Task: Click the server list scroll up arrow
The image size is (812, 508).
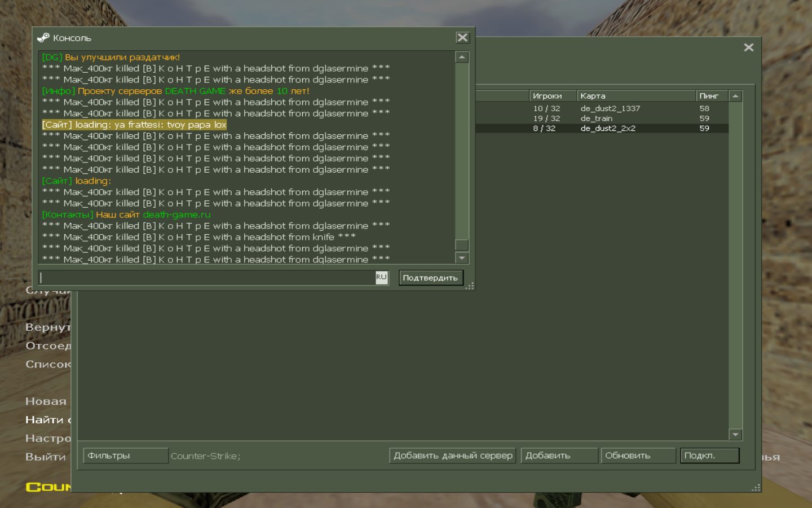Action: tap(735, 97)
